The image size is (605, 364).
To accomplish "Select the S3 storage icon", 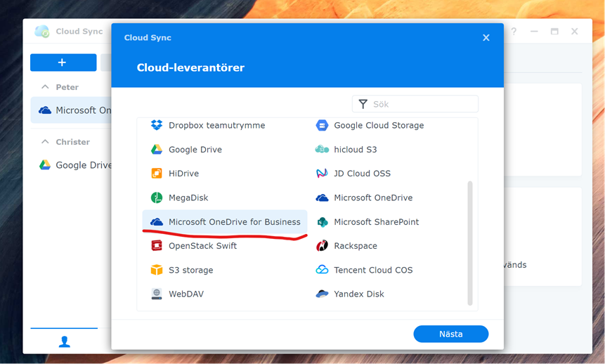I will click(x=156, y=270).
